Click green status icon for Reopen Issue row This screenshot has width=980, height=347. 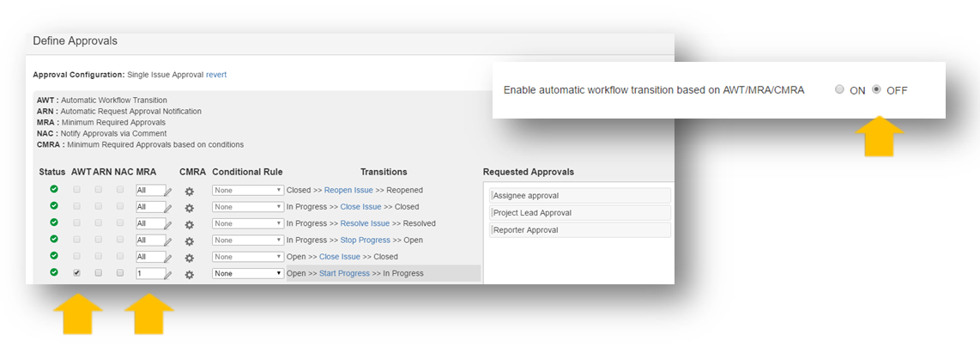(x=54, y=189)
